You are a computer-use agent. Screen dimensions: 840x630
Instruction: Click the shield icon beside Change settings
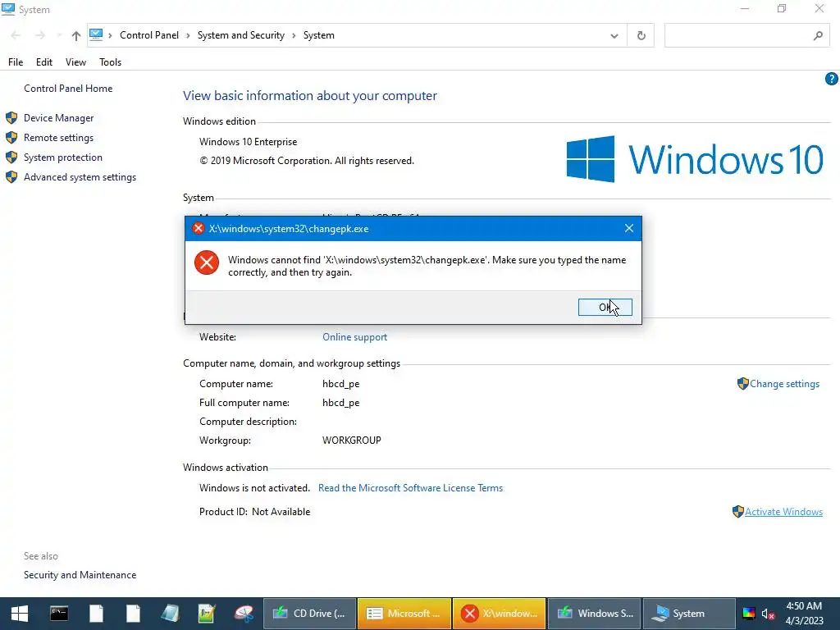coord(742,384)
